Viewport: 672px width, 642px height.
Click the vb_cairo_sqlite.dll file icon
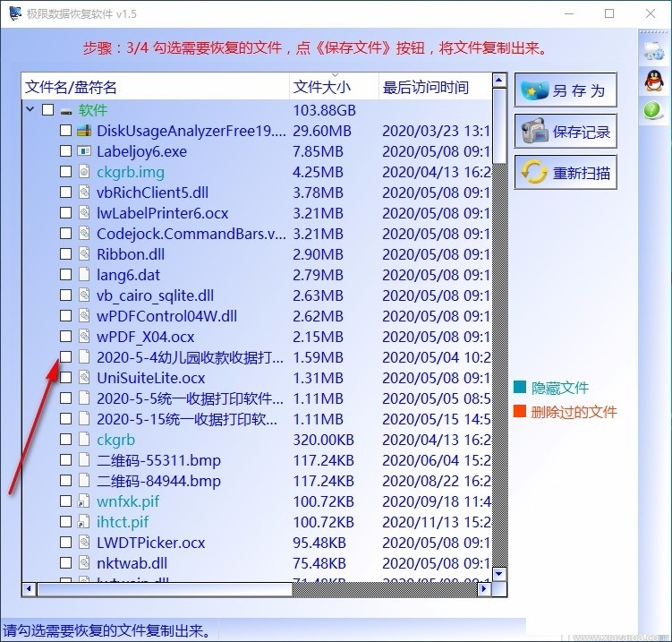click(84, 295)
